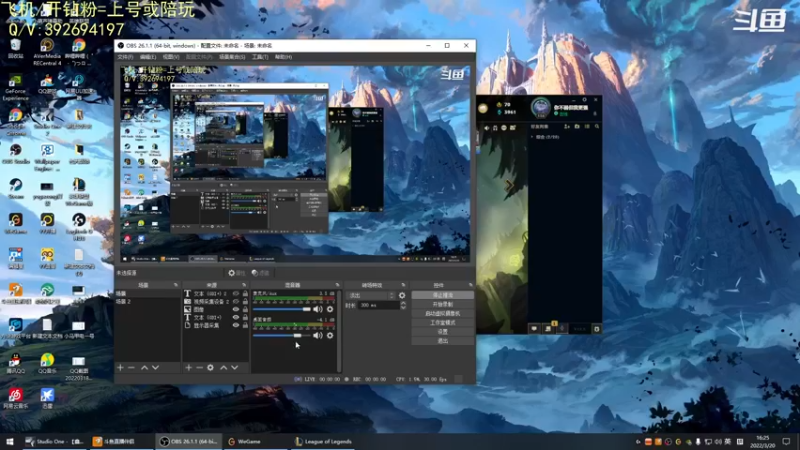This screenshot has width=800, height=450.
Task: Click the sound icon in the League client
Action: coord(486,128)
